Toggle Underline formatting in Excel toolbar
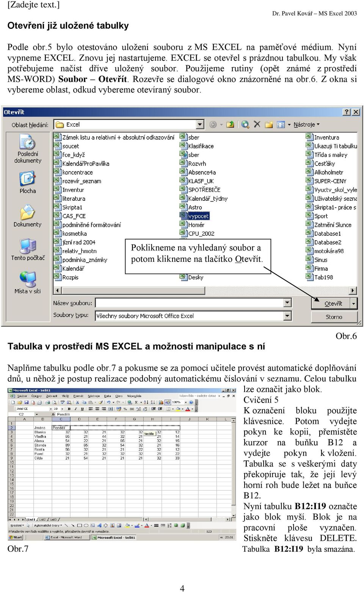Screen dimensions: 364x592 point(82,409)
